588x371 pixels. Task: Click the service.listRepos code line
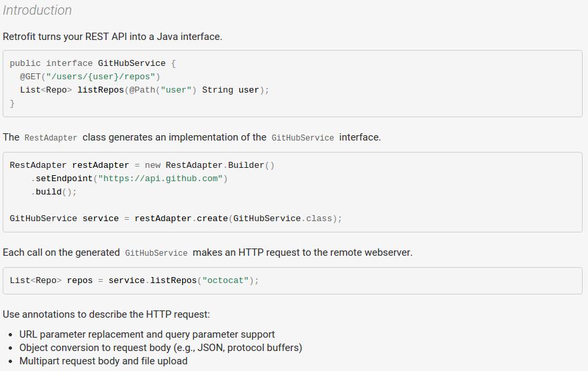pyautogui.click(x=134, y=280)
